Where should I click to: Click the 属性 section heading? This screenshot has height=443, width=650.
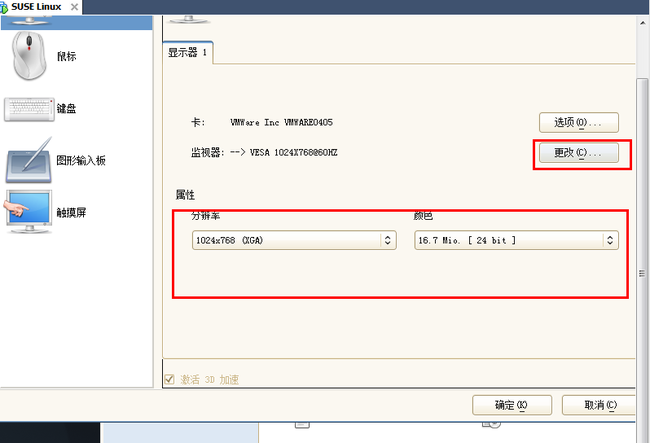point(185,195)
